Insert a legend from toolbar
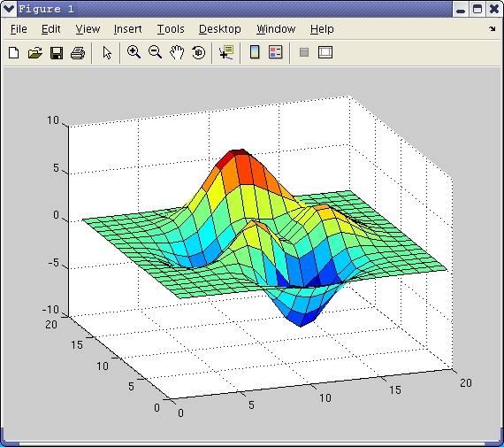The width and height of the screenshot is (504, 447). (276, 52)
